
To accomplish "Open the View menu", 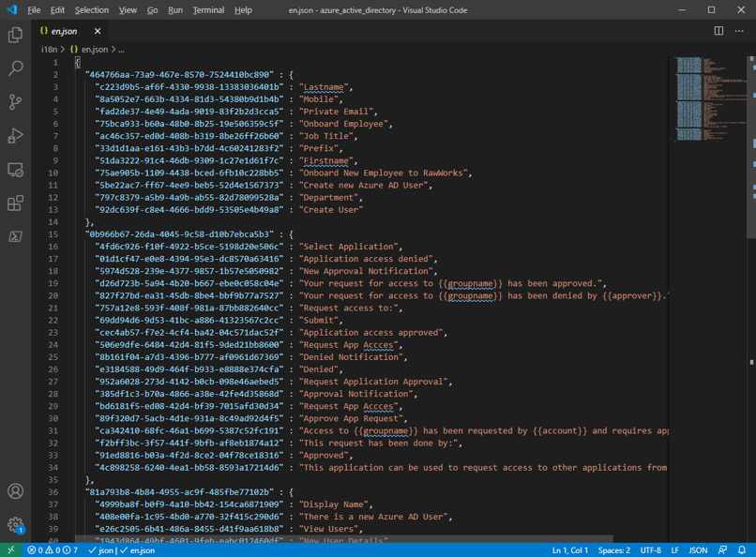I will pos(128,10).
